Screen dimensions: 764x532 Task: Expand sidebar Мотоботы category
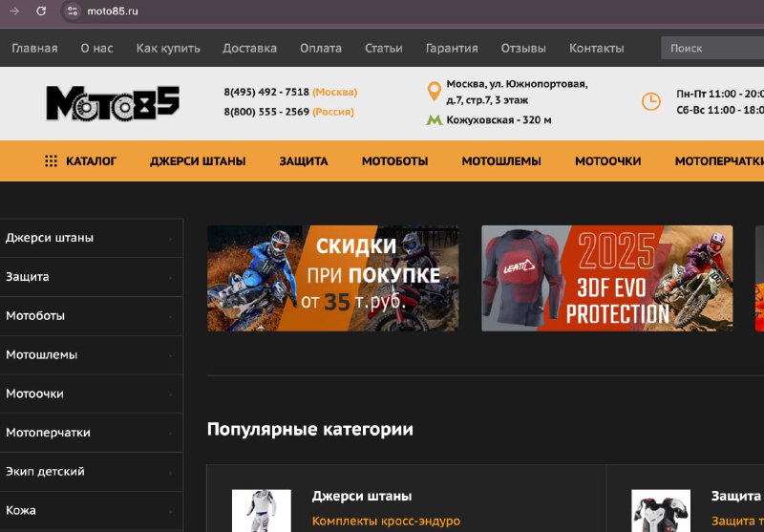[91, 316]
